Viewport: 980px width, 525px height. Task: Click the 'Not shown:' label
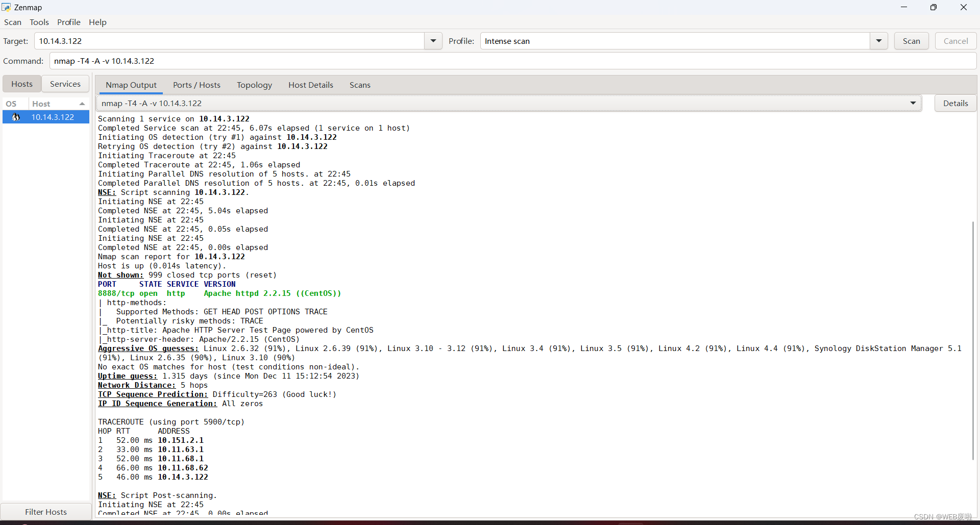120,275
